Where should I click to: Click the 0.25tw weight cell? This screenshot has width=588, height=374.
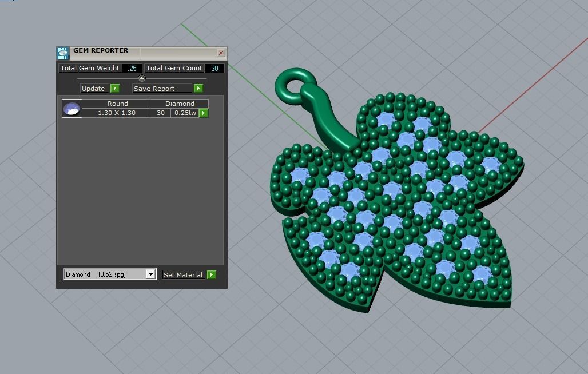pos(185,113)
